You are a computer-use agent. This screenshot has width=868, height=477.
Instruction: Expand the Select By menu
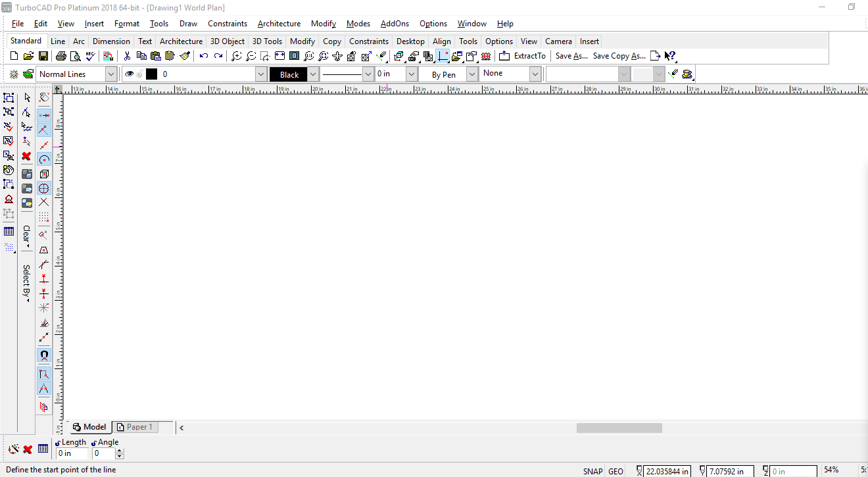click(26, 283)
